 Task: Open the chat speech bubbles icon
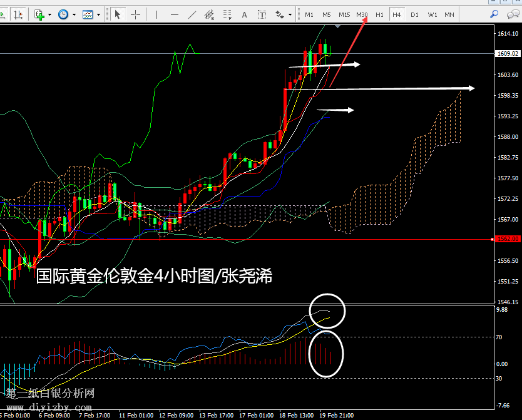(x=513, y=14)
